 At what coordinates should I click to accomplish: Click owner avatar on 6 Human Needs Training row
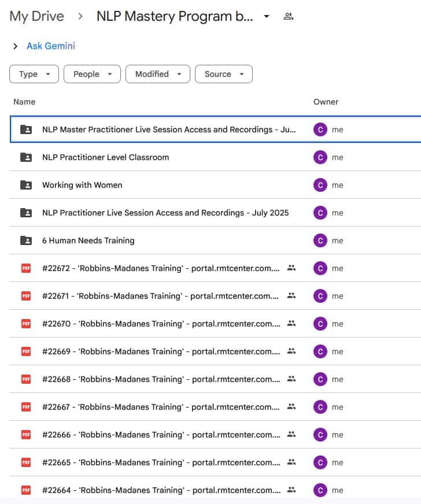(320, 240)
